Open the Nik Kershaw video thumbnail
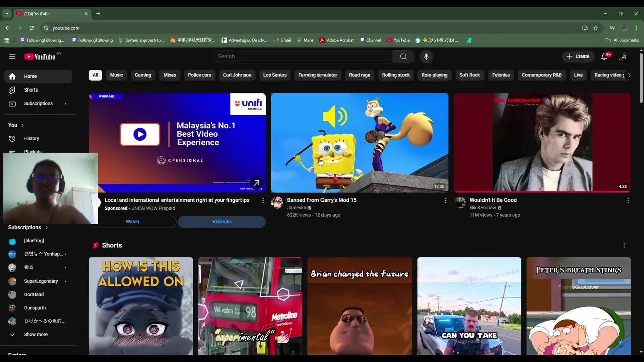 pos(542,143)
